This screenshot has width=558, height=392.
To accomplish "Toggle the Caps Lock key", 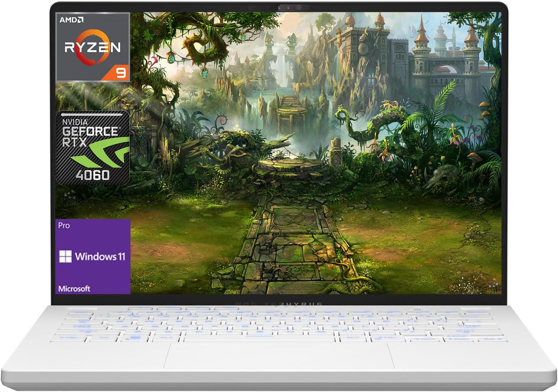I will [82, 327].
